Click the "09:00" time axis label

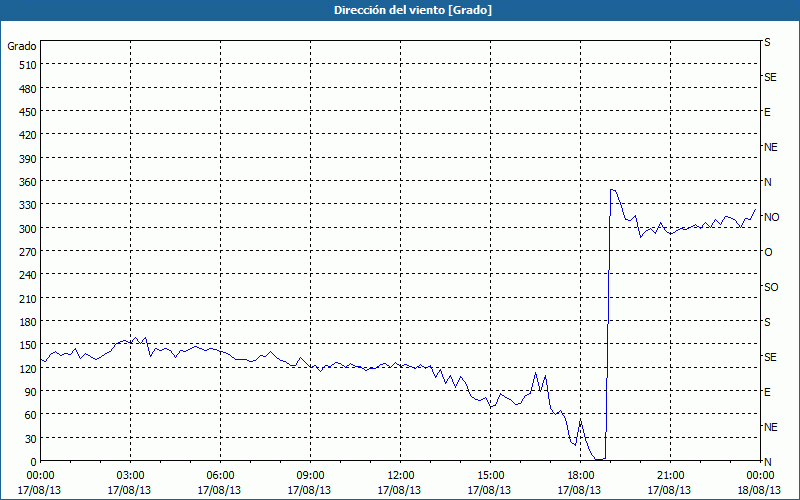point(310,476)
